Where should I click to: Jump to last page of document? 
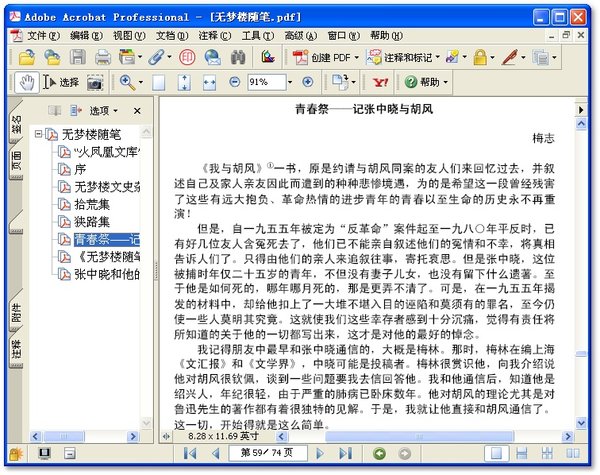[346, 454]
